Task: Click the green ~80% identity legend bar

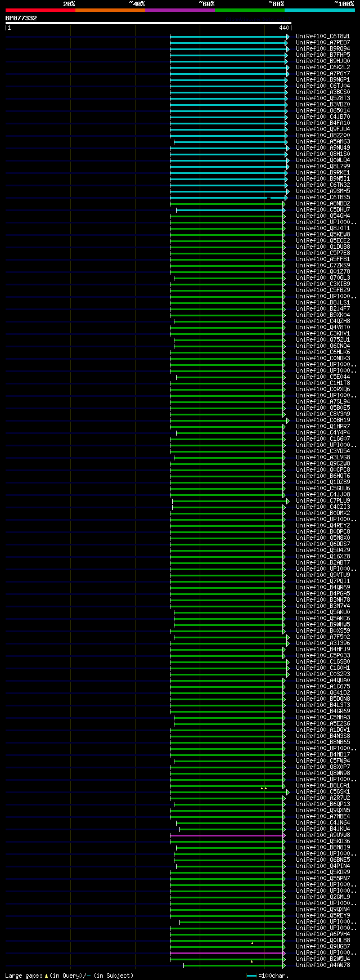Action: tap(249, 10)
